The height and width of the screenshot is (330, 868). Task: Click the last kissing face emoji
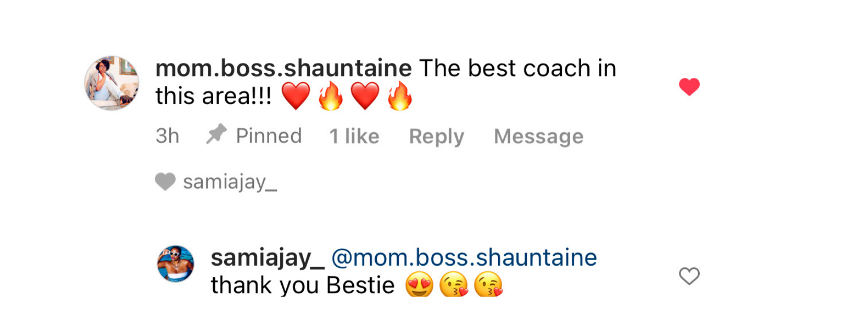pyautogui.click(x=488, y=285)
